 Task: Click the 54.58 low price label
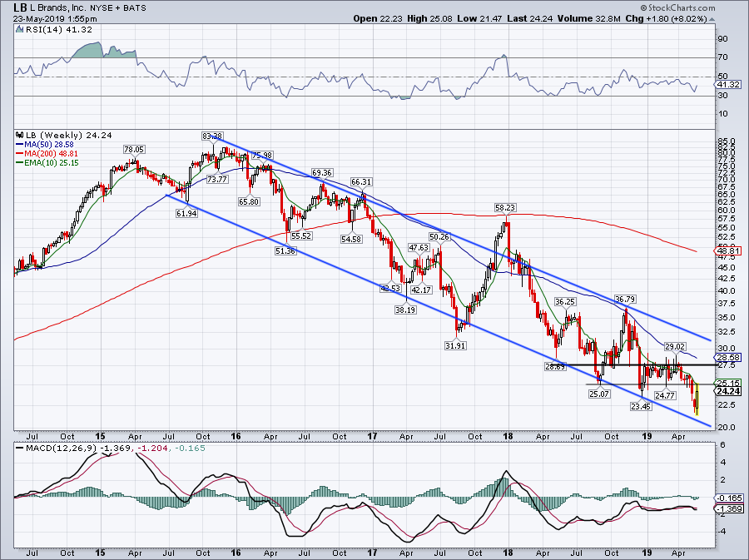click(x=351, y=239)
